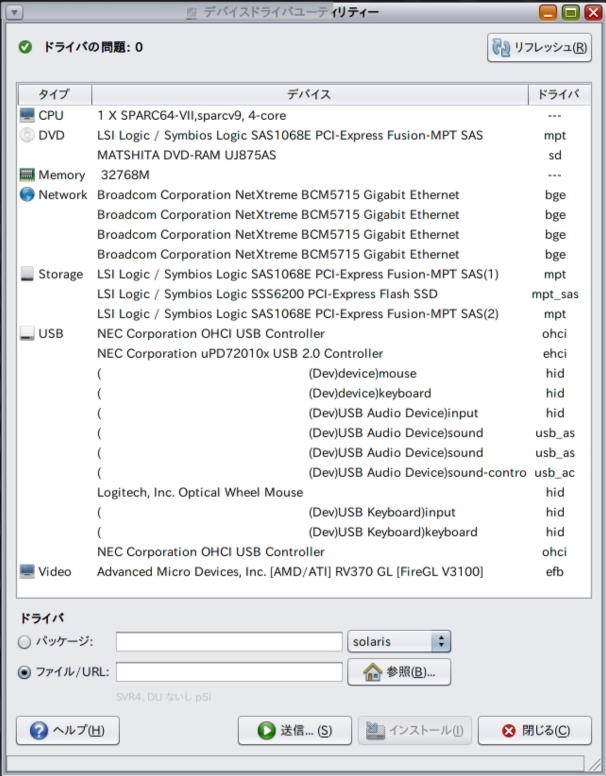
Task: Click the USB device icon
Action: point(26,334)
